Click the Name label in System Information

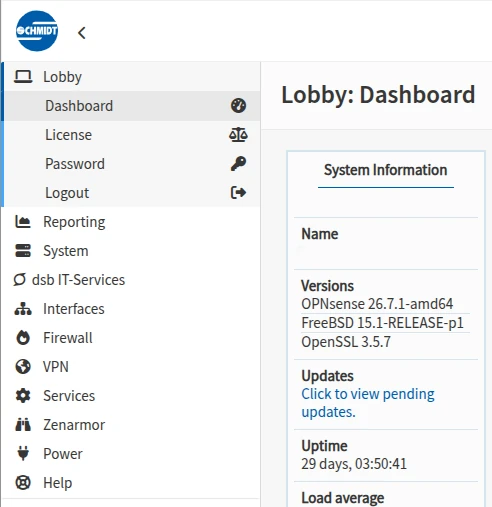click(320, 234)
